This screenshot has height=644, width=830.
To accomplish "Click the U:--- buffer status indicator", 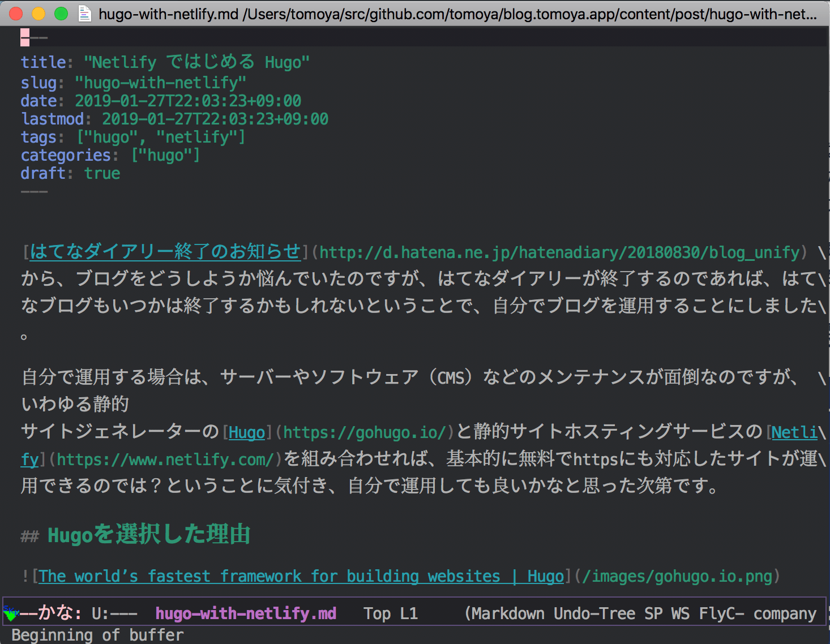I will tap(114, 613).
